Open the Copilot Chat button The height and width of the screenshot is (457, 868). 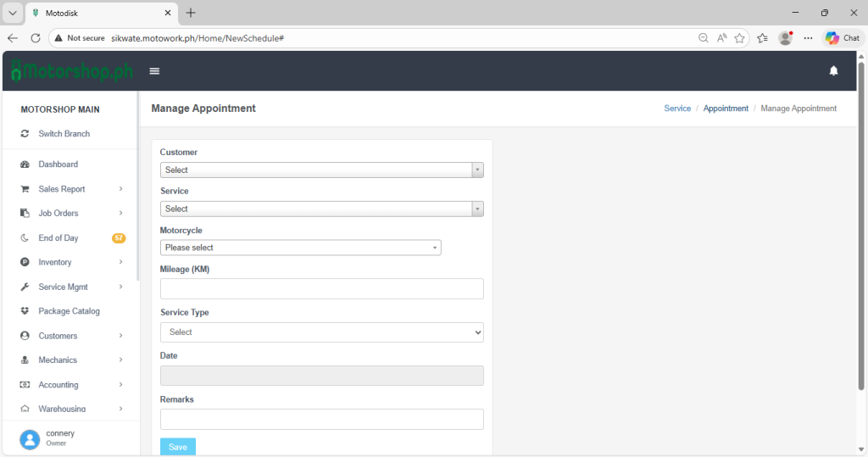tap(843, 38)
